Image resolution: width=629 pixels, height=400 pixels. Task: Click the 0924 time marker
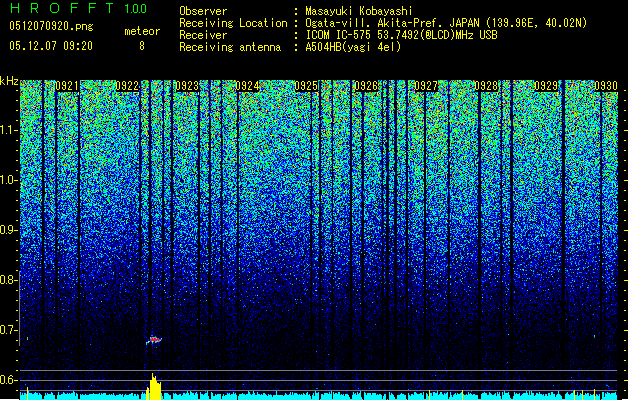point(247,86)
